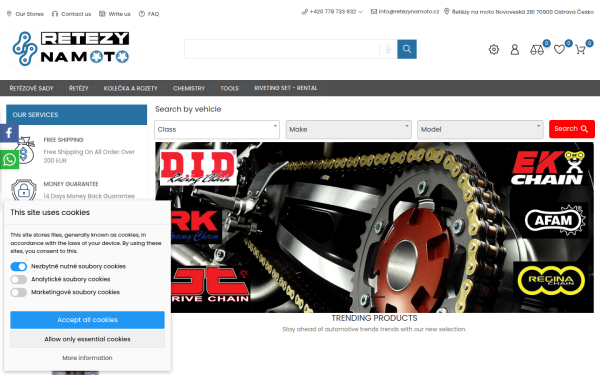Open More information about cookies
Viewport: 600px width, 375px height.
[x=87, y=358]
